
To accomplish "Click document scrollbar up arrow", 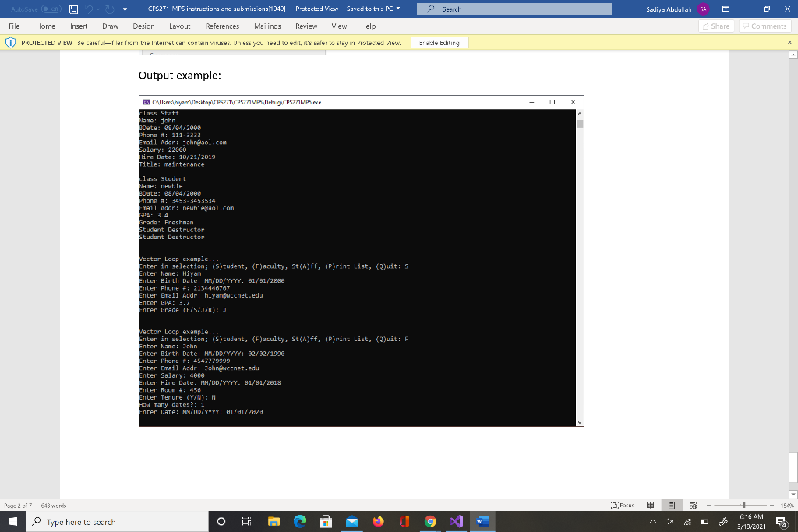I will [x=793, y=55].
